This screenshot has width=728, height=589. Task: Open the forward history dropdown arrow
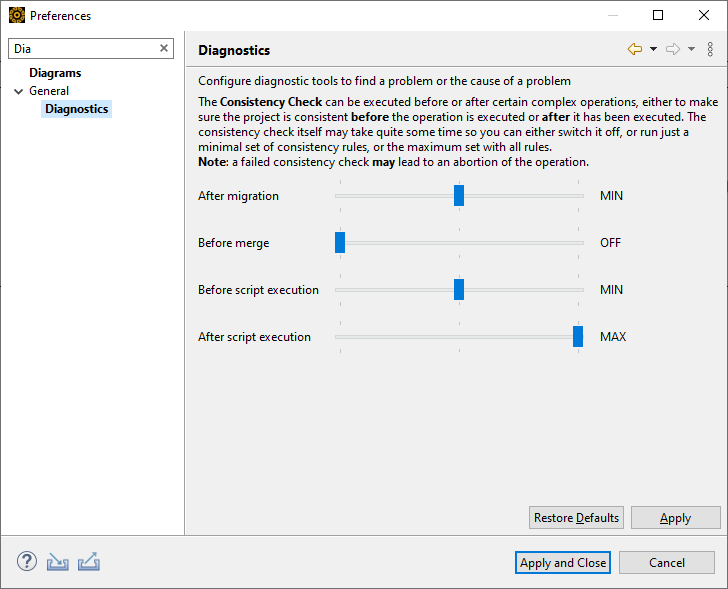[691, 49]
